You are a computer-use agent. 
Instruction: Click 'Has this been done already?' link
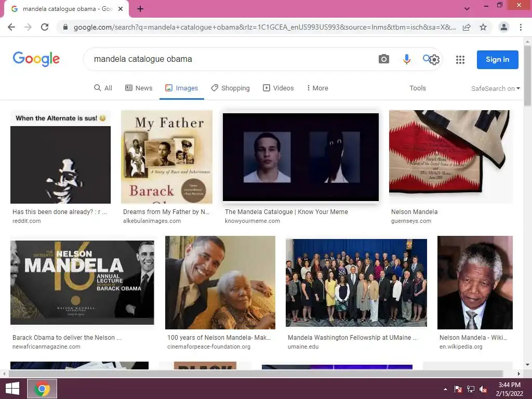point(59,212)
